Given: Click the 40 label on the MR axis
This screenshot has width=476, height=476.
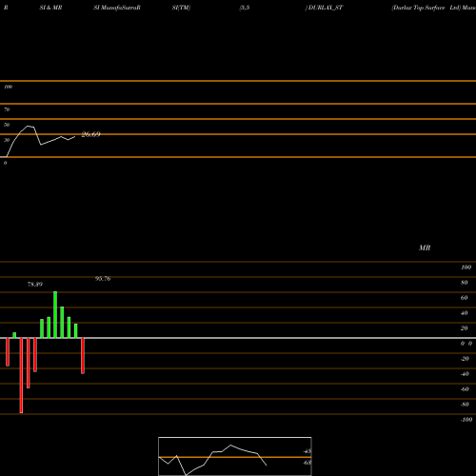Looking at the screenshot, I should coord(465,313).
